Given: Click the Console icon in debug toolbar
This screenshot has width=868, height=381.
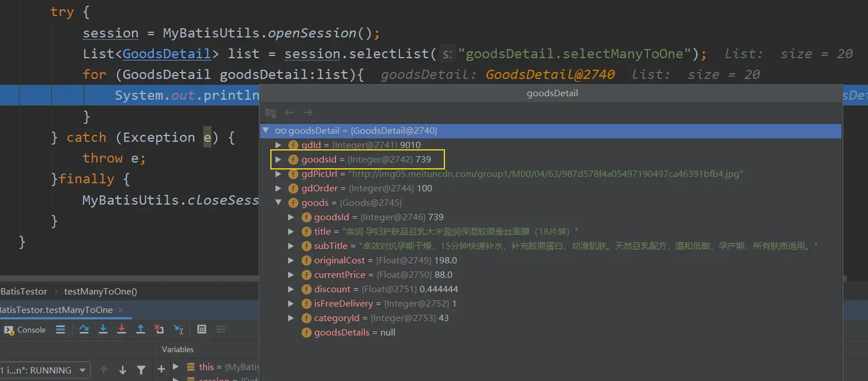Looking at the screenshot, I should pos(9,330).
